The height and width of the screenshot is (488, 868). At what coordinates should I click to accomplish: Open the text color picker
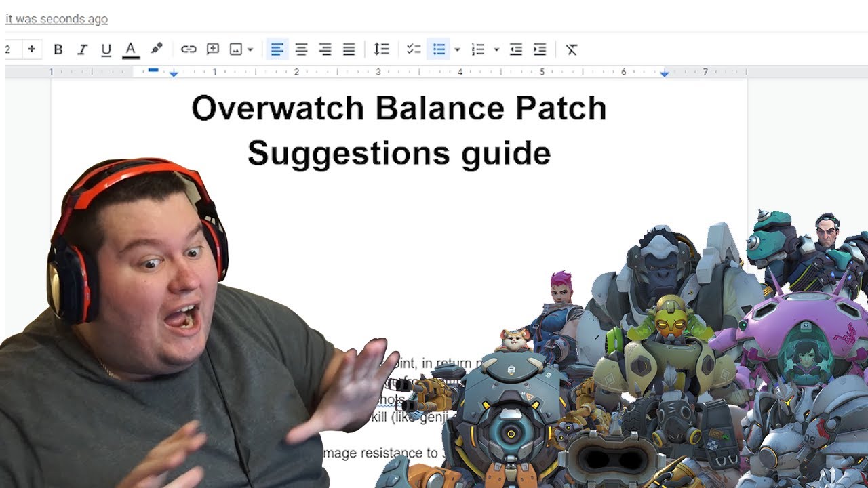[131, 49]
